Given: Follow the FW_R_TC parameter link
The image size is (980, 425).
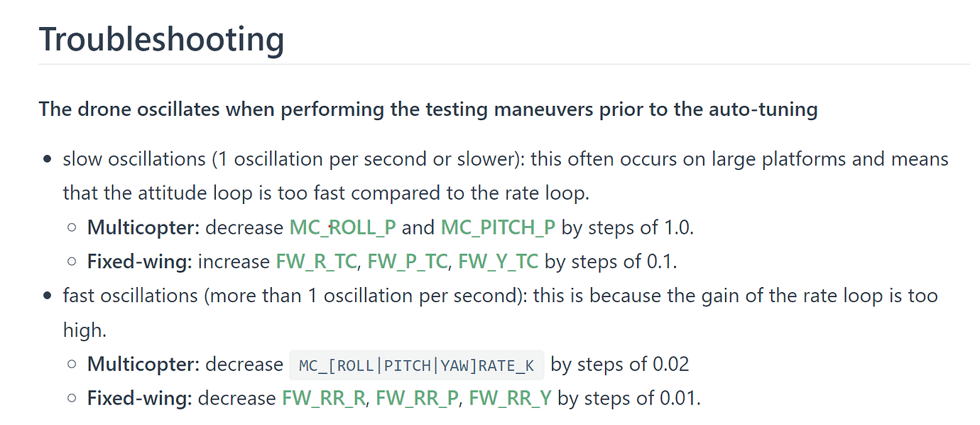Looking at the screenshot, I should point(316,262).
